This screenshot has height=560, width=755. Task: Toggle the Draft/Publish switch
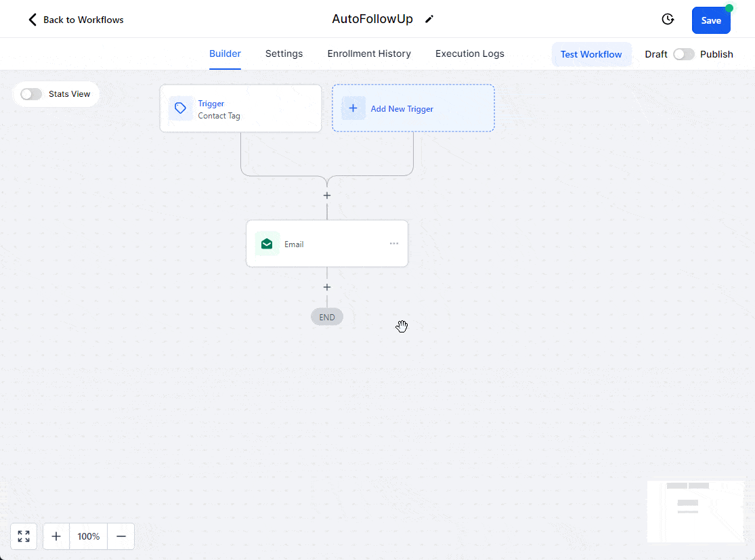pos(684,54)
